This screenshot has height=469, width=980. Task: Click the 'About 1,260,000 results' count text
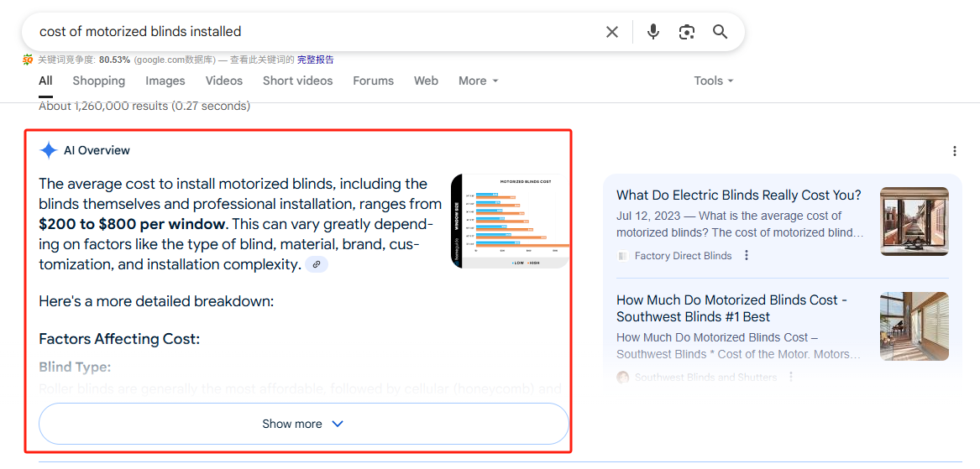144,107
